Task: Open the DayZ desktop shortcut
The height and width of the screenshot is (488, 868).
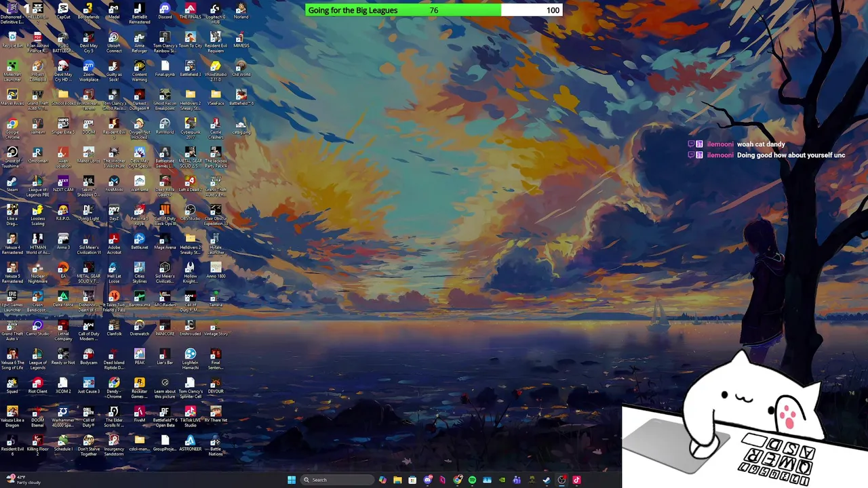Action: (x=114, y=212)
